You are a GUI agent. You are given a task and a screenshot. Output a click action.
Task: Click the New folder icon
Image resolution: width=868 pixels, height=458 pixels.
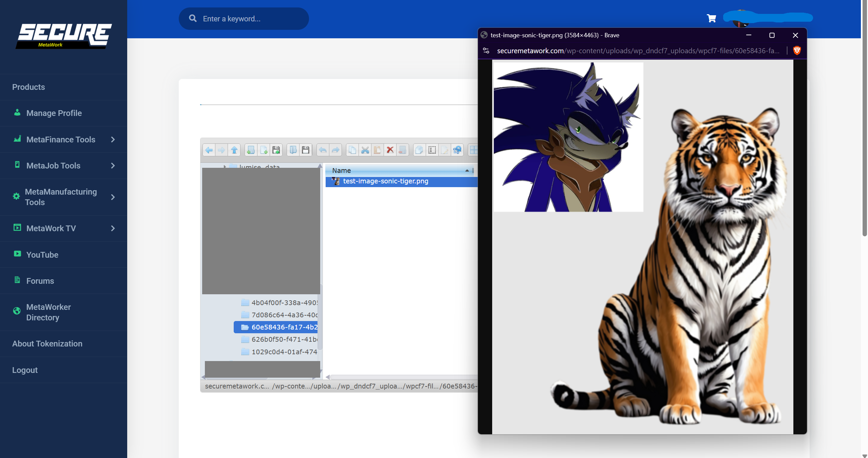coord(251,150)
